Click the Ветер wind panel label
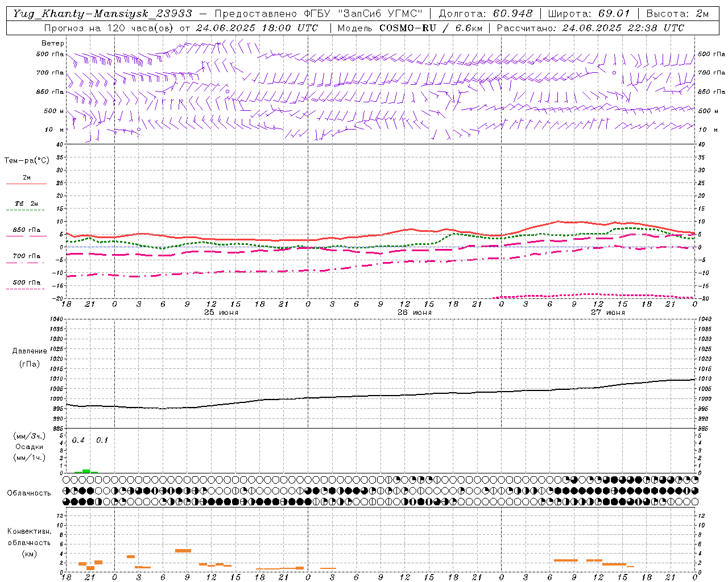This screenshot has height=582, width=728. [53, 43]
